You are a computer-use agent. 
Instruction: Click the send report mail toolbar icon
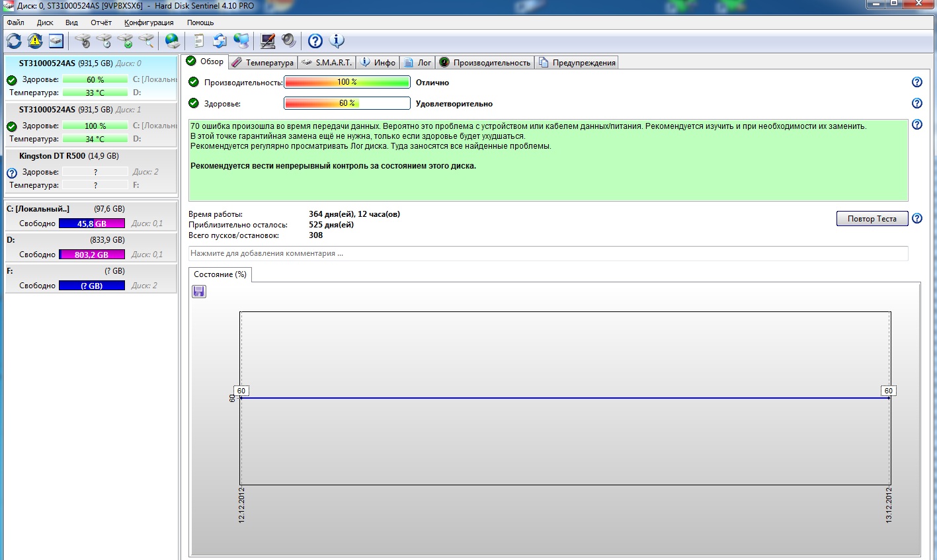[220, 41]
